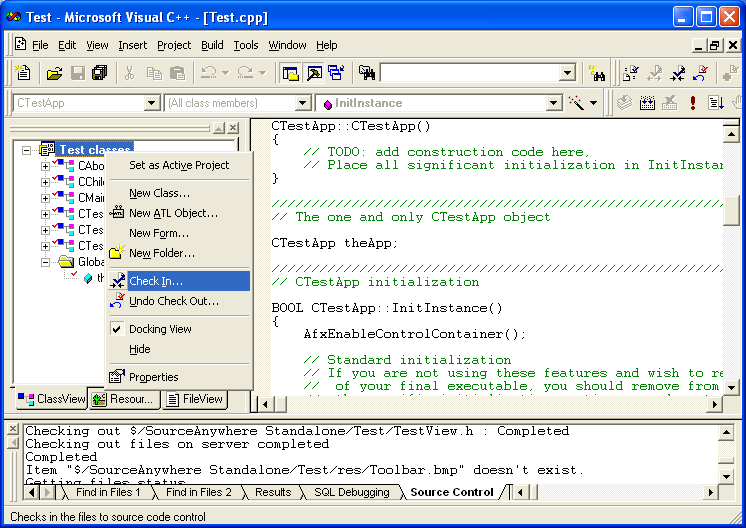Click the Compile toolbar icon

pyautogui.click(x=624, y=102)
